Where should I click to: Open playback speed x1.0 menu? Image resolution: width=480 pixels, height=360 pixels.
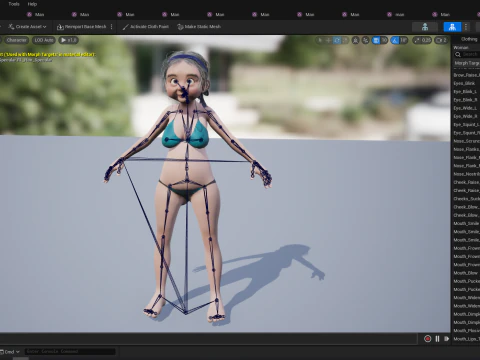tap(69, 40)
